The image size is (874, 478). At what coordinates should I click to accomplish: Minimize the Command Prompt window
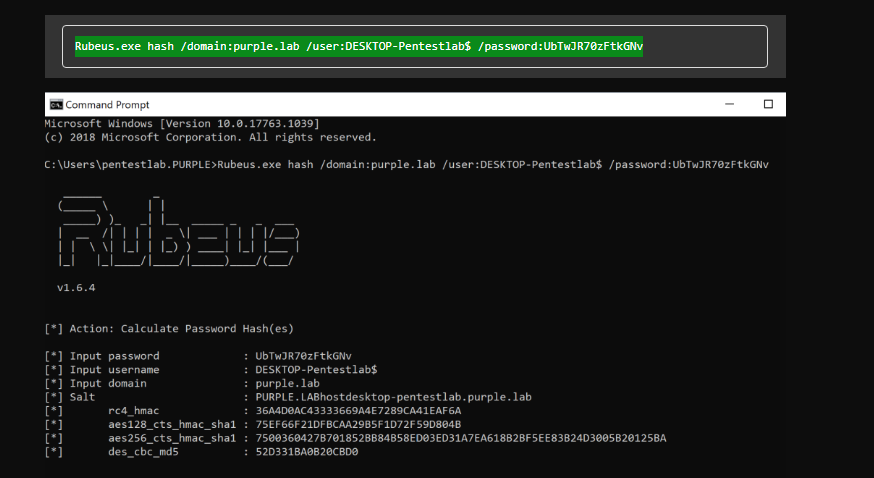(729, 104)
